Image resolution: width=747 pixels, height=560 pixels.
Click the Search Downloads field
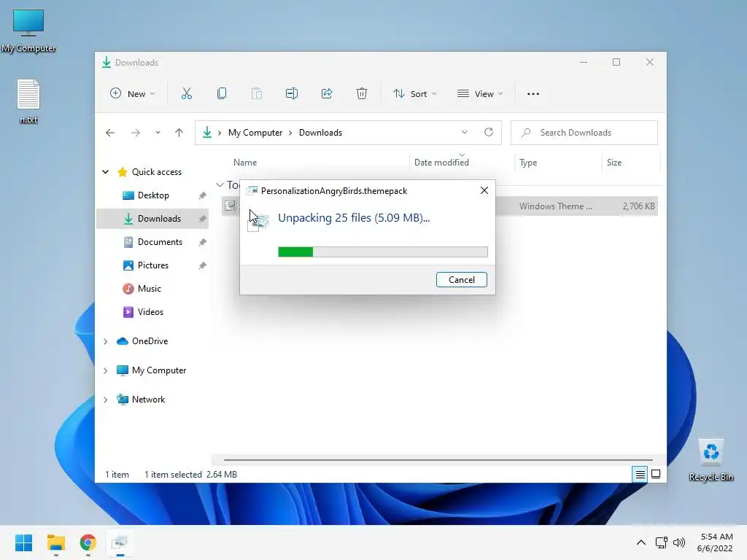click(x=584, y=133)
